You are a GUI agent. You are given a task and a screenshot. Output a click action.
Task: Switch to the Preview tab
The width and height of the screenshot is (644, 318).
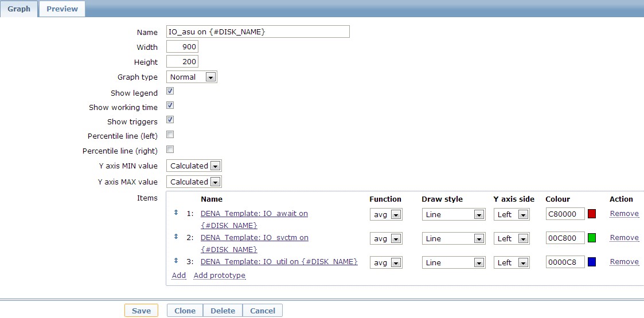62,9
